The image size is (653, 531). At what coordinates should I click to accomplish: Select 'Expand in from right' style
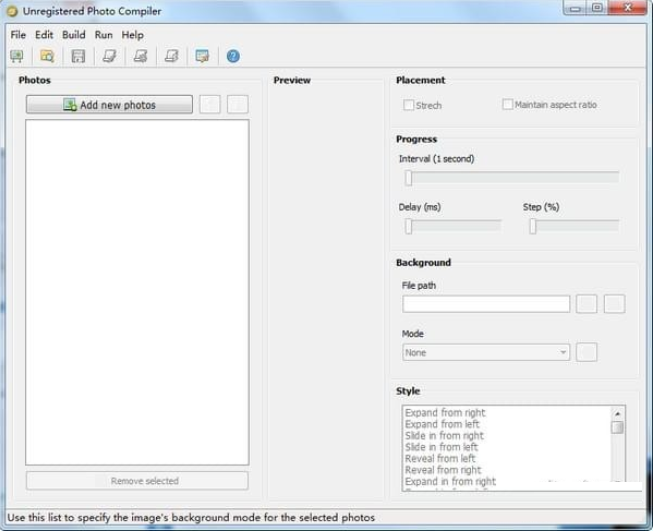(x=451, y=481)
